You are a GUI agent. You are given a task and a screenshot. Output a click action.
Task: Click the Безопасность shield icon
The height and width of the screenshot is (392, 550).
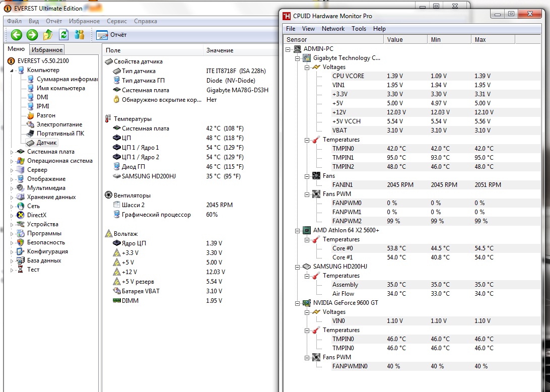pos(21,242)
